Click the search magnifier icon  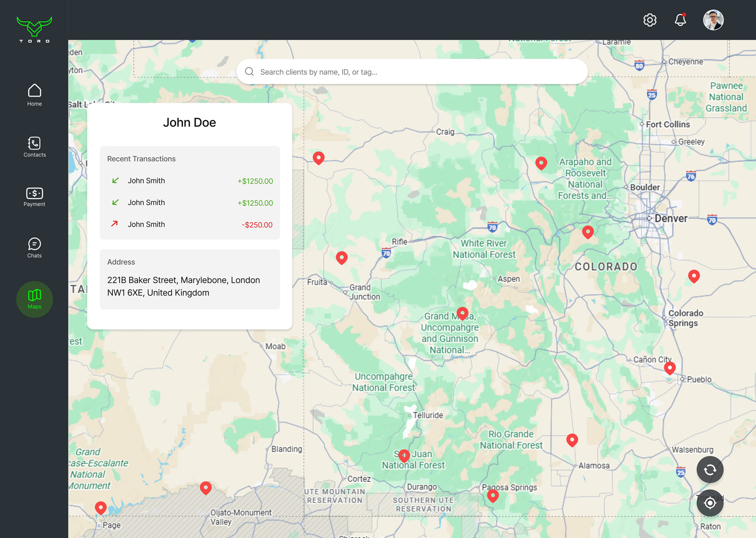point(249,72)
